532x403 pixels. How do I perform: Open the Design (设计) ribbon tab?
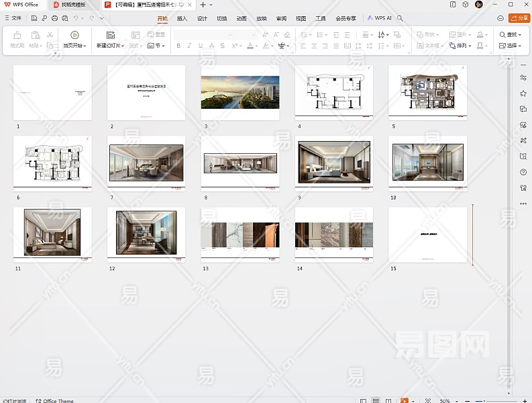tap(202, 18)
